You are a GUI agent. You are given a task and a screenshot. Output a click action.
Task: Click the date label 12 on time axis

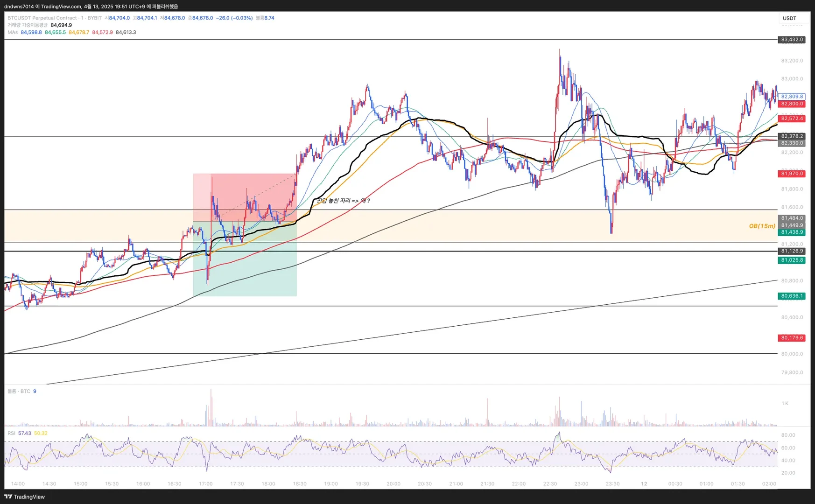tap(644, 484)
